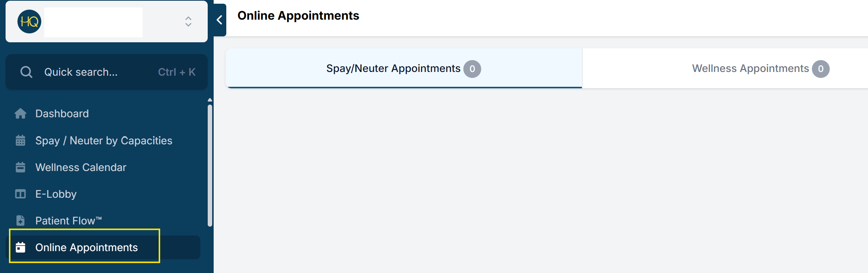Viewport: 868px width, 273px height.
Task: Click the Wellness Appointments count badge
Action: tap(820, 69)
